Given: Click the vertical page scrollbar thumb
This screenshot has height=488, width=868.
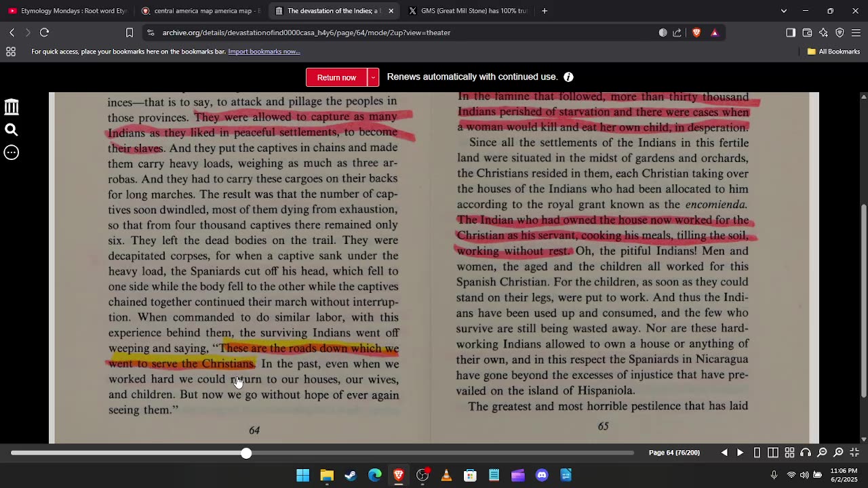Looking at the screenshot, I should tap(863, 301).
